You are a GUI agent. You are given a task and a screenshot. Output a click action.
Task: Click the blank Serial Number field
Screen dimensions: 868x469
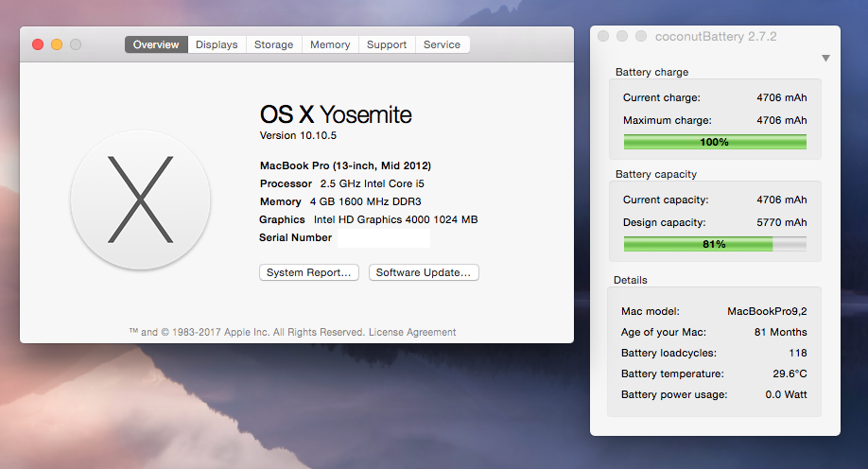pos(384,238)
